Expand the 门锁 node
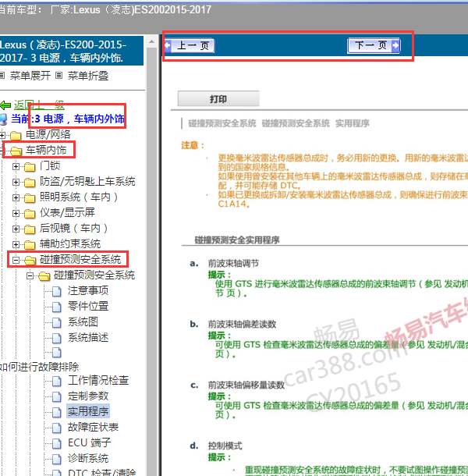Viewport: 468px width, 476px height. (16, 166)
